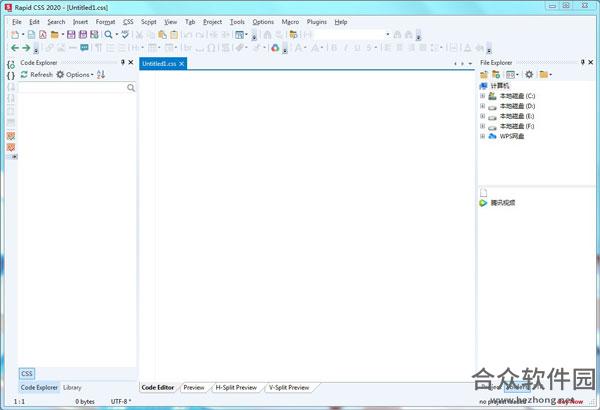Click the preview window toolbar icon
The width and height of the screenshot is (600, 410).
(x=239, y=35)
